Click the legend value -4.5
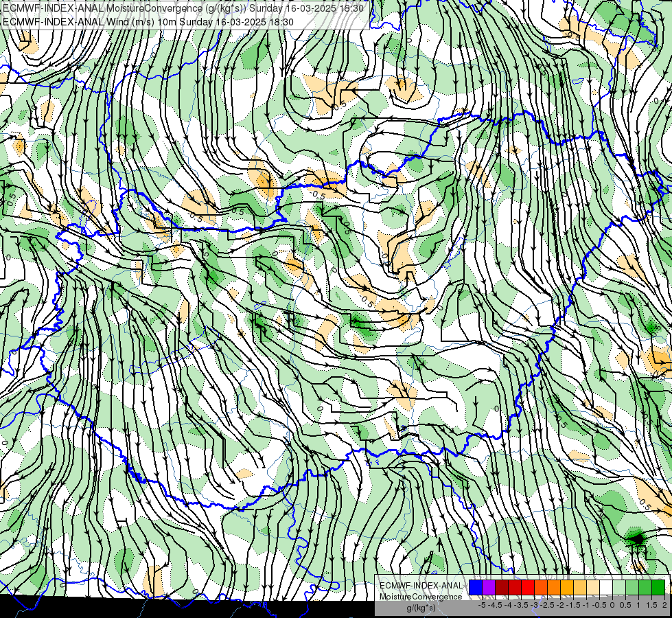672x618 pixels. coord(496,605)
